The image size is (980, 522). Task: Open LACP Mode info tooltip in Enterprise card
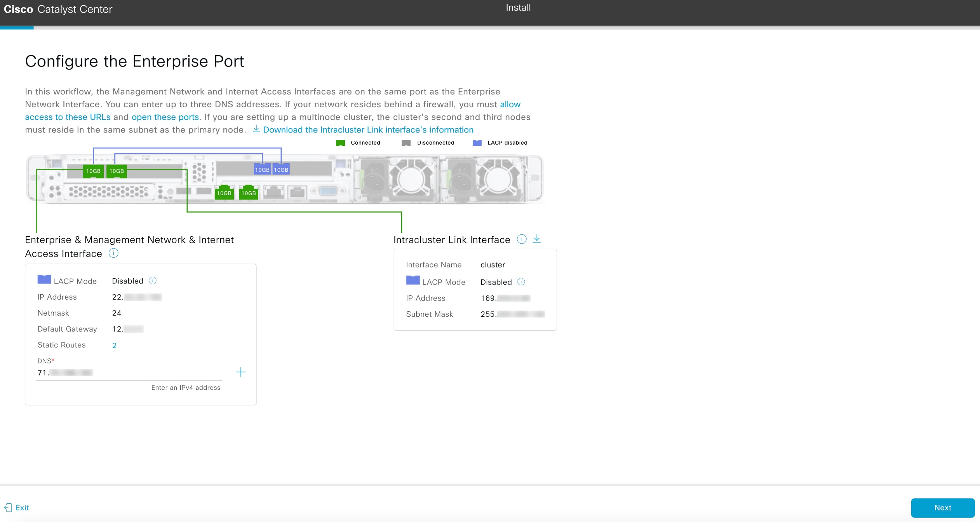point(152,280)
